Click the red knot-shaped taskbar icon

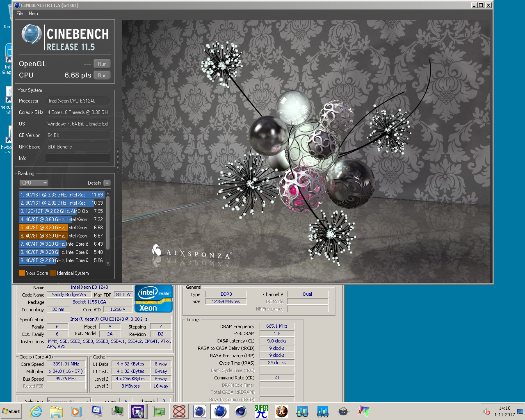(179, 411)
